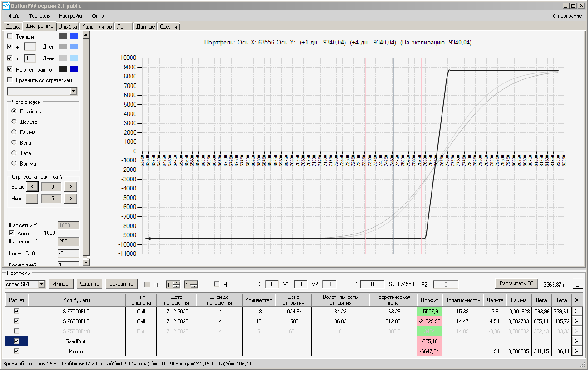Click the P1 input field
Viewport: 588px width, 370px height.
click(x=372, y=284)
